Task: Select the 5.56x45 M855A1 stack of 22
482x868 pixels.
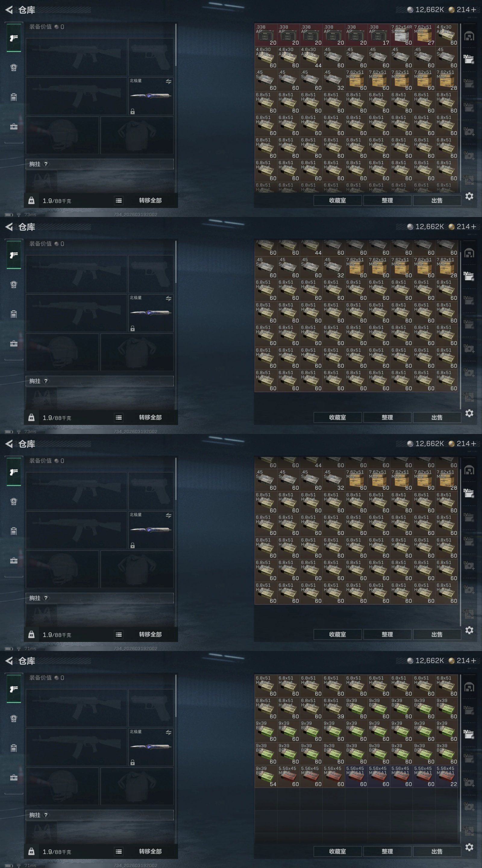Action: click(x=447, y=776)
